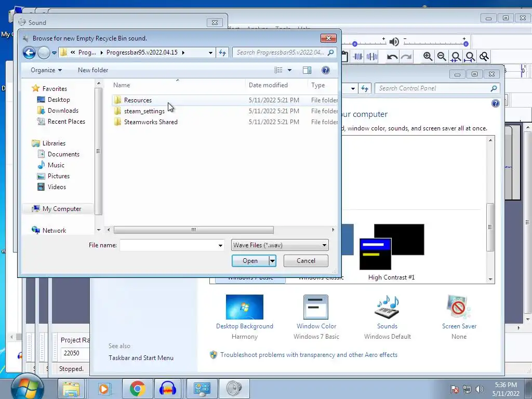Screen dimensions: 532x399
Task: Go to Downloads in Favorites
Action: [x=63, y=110]
